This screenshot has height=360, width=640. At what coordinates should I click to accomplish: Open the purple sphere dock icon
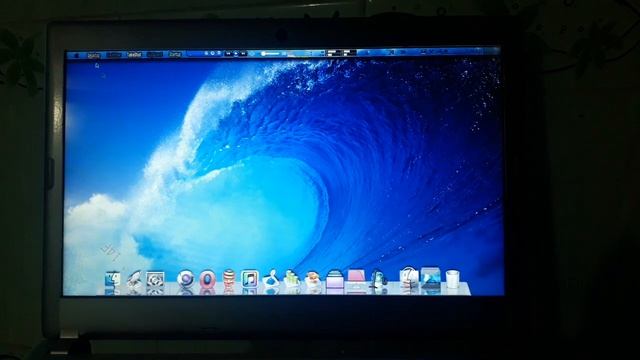[185, 280]
